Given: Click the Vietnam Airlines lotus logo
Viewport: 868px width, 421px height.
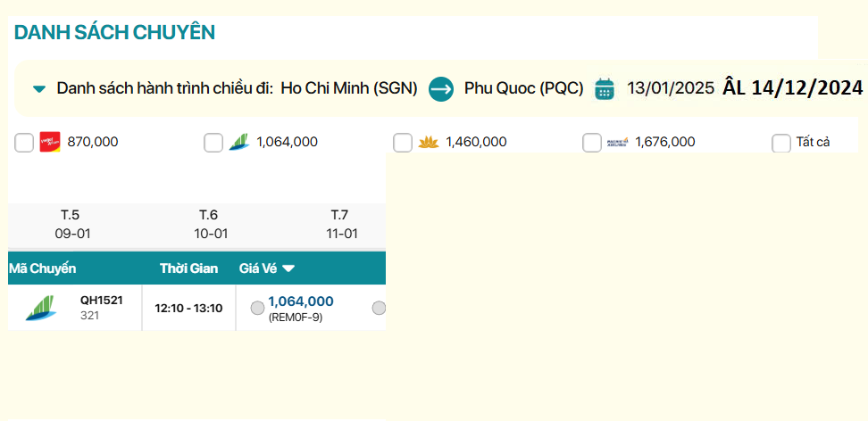Looking at the screenshot, I should 428,142.
